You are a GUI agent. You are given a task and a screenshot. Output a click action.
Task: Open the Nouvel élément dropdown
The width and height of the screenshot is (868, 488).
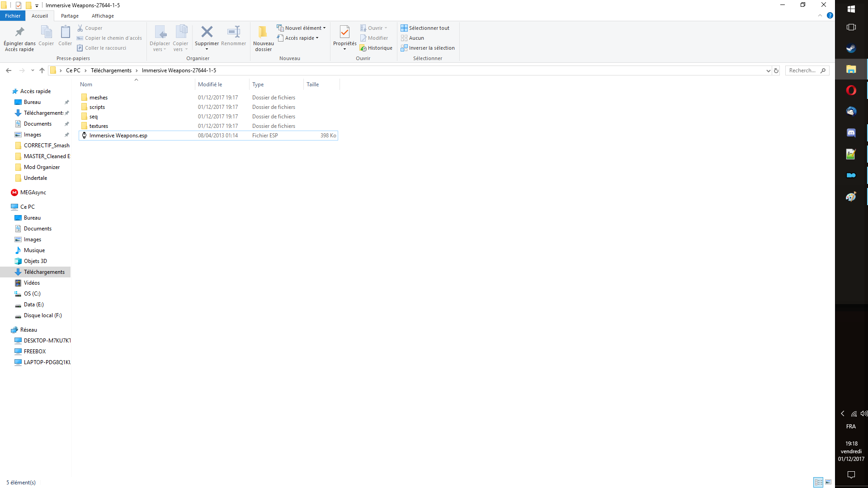301,28
